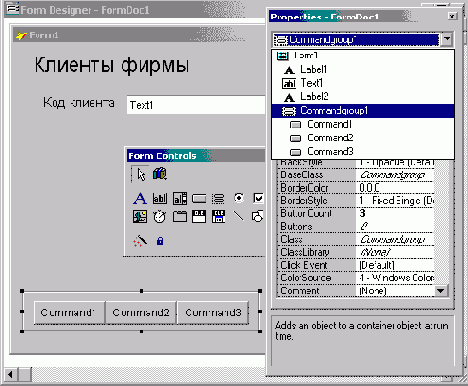Open the View Classes books icon

click(160, 174)
